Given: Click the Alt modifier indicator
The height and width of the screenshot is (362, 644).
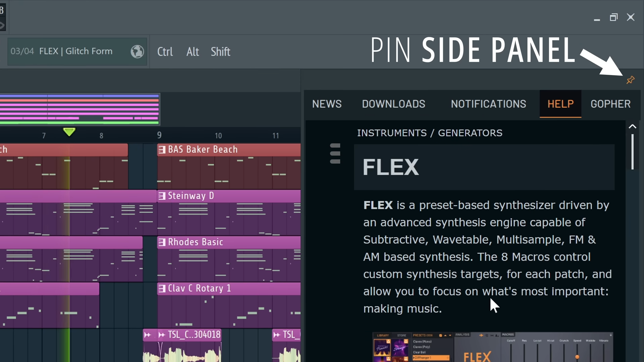Looking at the screenshot, I should (x=193, y=52).
